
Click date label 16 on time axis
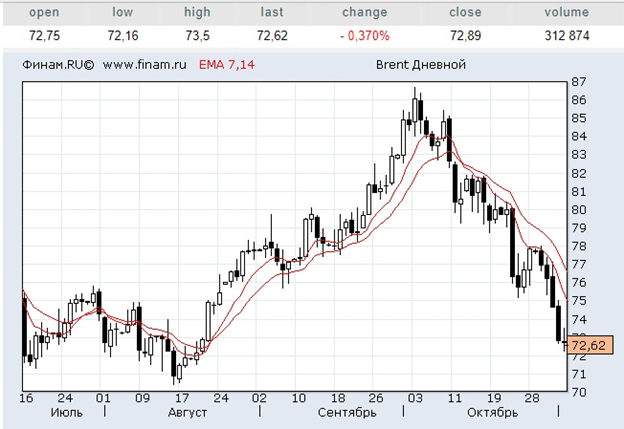pos(27,398)
